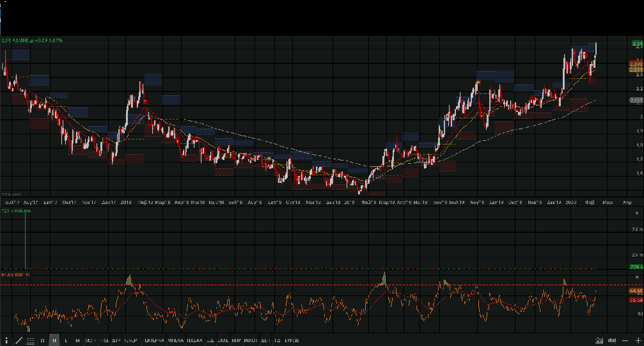Switch to candlestick bar chart type
Screen dimensions: 644x346
coord(613,340)
